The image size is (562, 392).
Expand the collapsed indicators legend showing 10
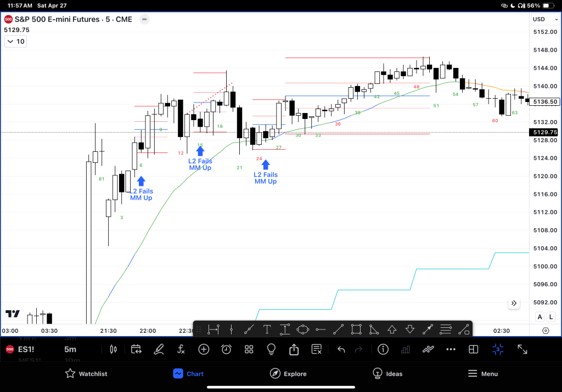tap(15, 42)
